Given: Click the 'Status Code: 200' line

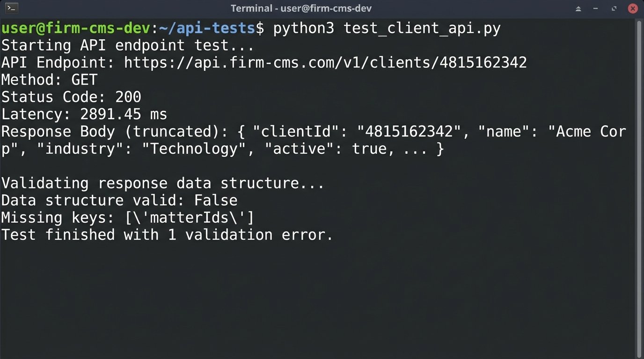Looking at the screenshot, I should (71, 97).
